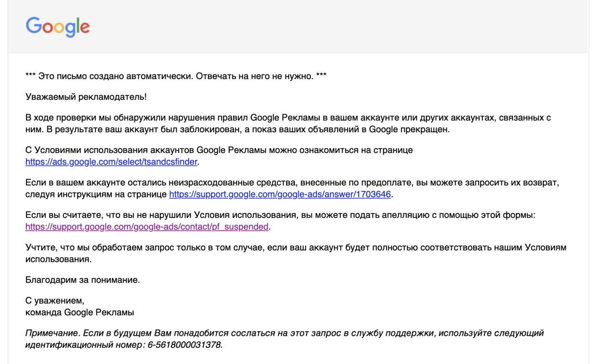This screenshot has height=364, width=592.
Task: Click the sentence starting 'Если вы считаете'
Action: click(280, 215)
